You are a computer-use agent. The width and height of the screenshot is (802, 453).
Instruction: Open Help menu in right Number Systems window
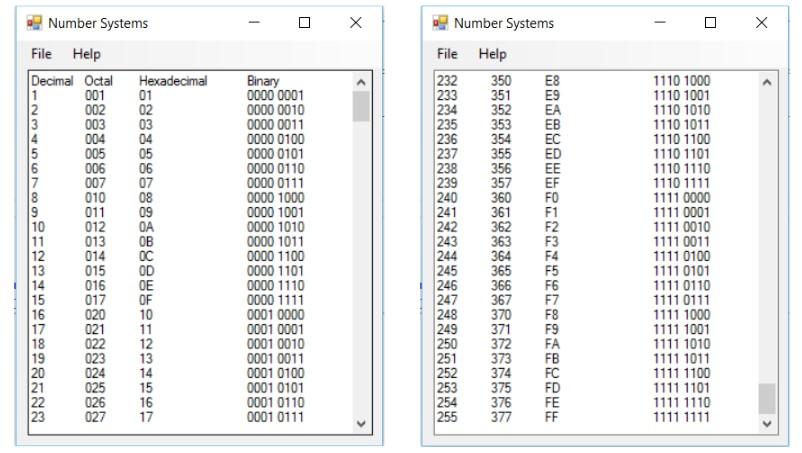pyautogui.click(x=493, y=54)
